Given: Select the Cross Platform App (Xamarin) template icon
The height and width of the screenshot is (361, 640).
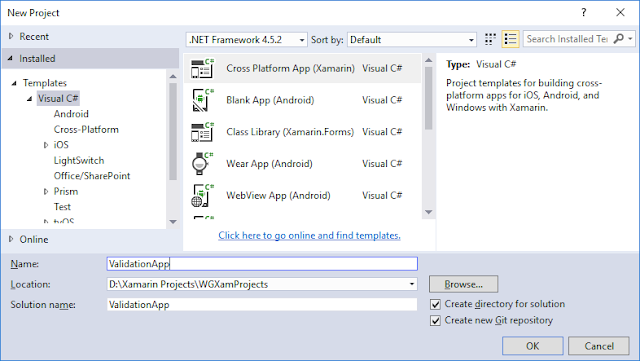Looking at the screenshot, I should [x=202, y=68].
